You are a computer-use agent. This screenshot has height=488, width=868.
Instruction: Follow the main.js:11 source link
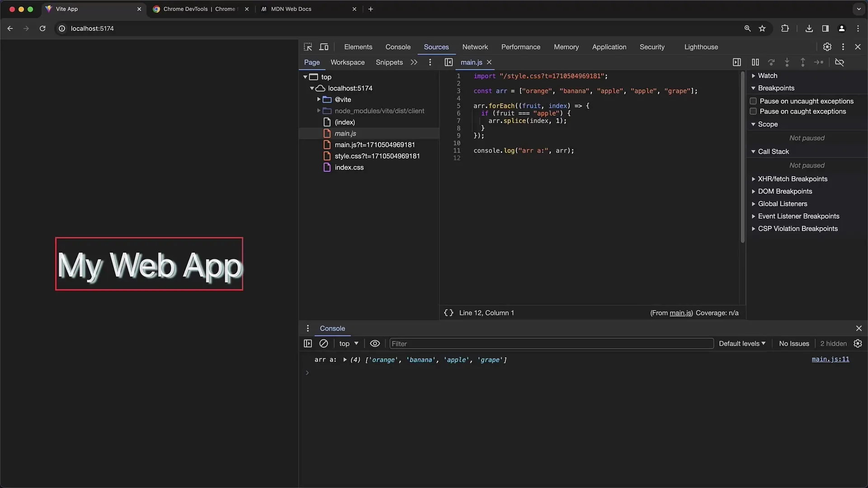tap(830, 359)
